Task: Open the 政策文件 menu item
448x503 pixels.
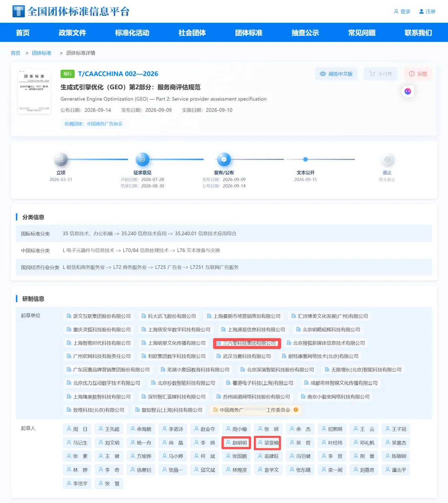Action: coord(73,33)
